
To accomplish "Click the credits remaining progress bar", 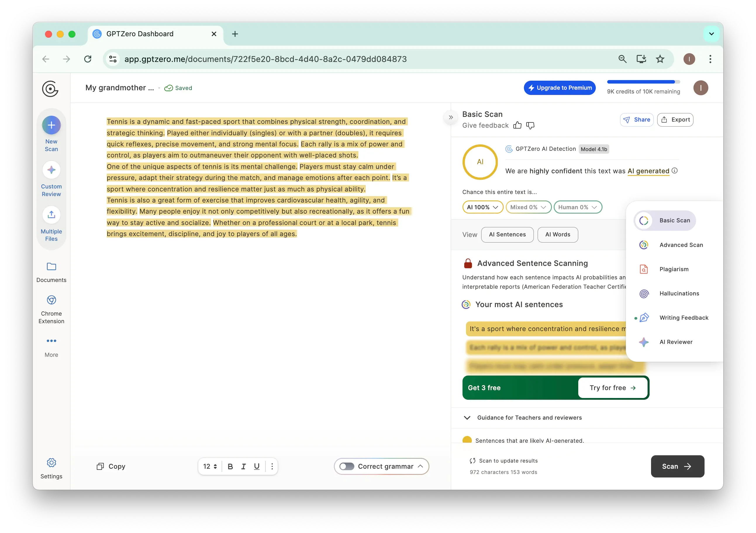I will [x=643, y=82].
